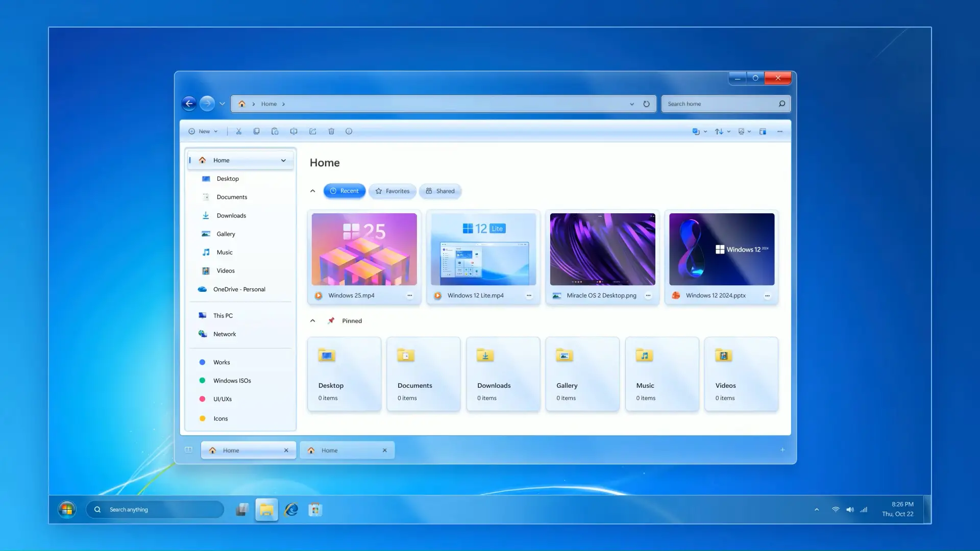Open the Properties info icon
Screen dimensions: 980x551
(x=349, y=131)
